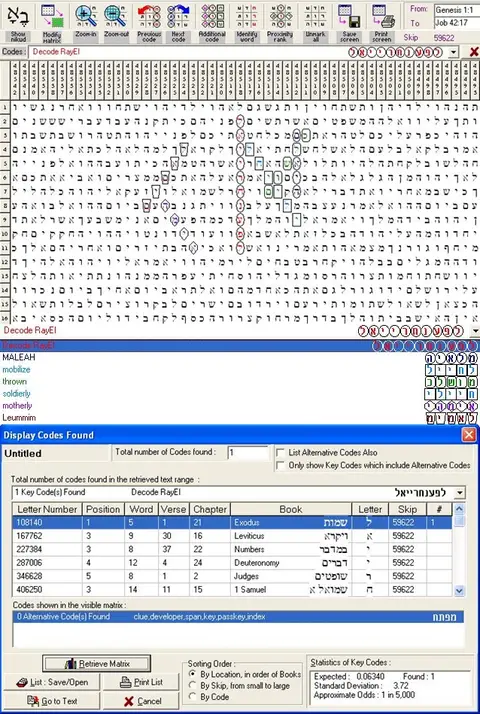Click the Total number of Codes found field
This screenshot has width=480, height=714.
tap(248, 453)
